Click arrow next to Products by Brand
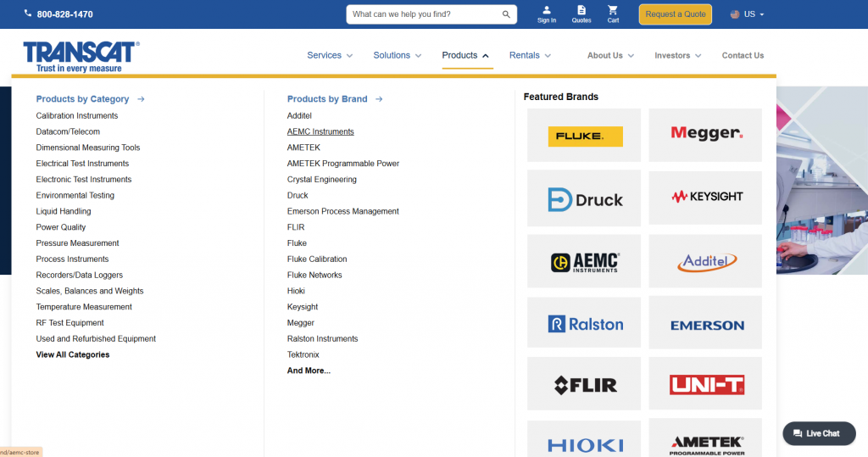The width and height of the screenshot is (868, 457). click(x=379, y=99)
